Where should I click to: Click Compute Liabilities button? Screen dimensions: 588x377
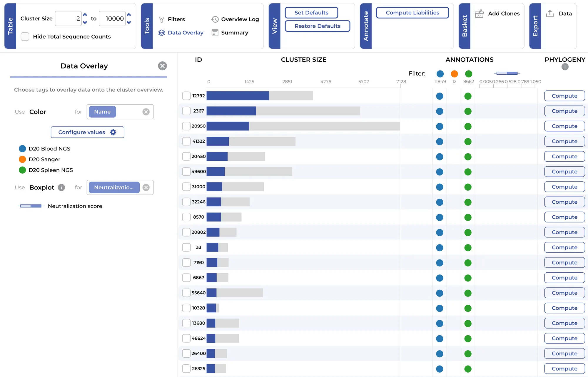(x=412, y=13)
